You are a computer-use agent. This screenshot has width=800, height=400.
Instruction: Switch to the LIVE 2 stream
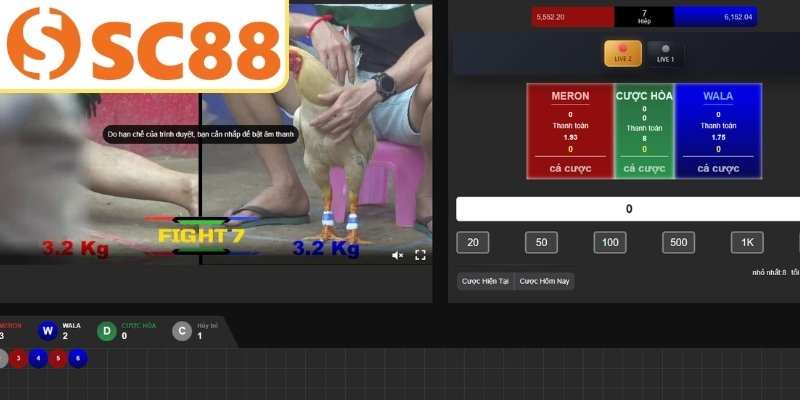[623, 53]
